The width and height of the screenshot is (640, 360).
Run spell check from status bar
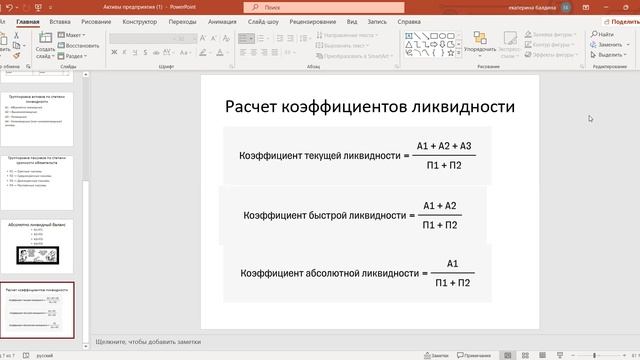[26, 356]
